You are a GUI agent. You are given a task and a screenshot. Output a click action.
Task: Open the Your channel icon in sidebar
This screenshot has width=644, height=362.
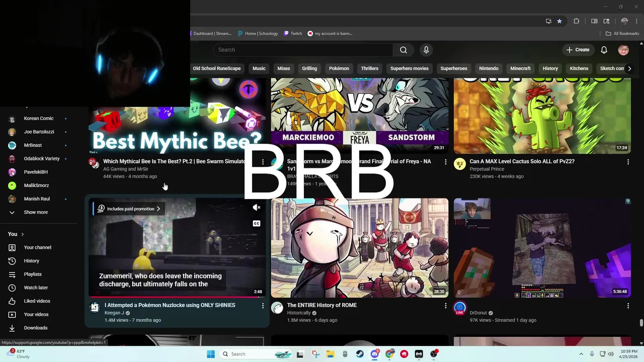pyautogui.click(x=12, y=247)
